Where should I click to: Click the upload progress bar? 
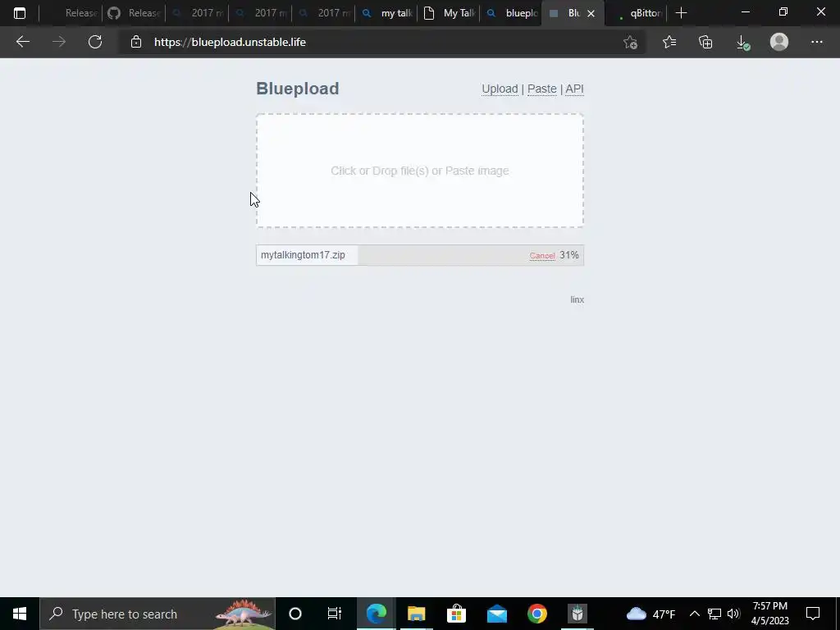point(420,255)
